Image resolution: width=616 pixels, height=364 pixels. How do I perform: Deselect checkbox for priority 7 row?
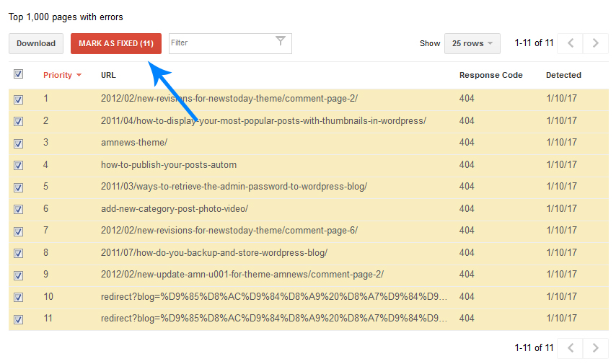click(18, 231)
